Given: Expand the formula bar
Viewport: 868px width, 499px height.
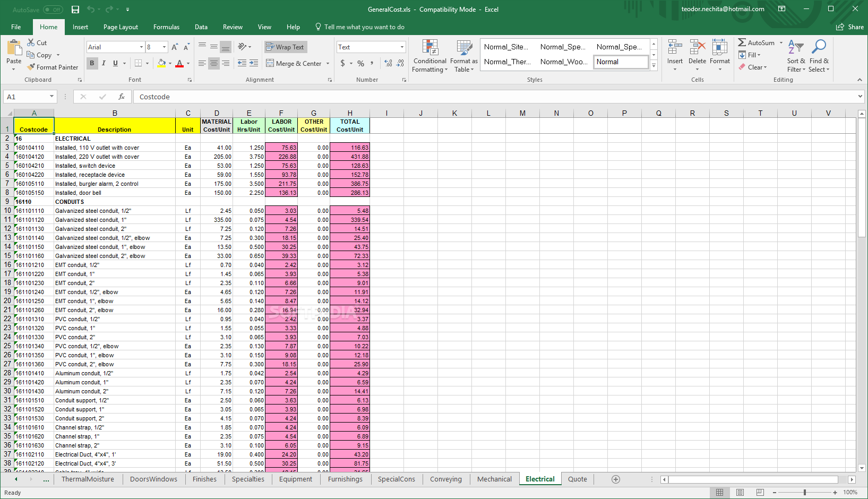Looking at the screenshot, I should (860, 97).
